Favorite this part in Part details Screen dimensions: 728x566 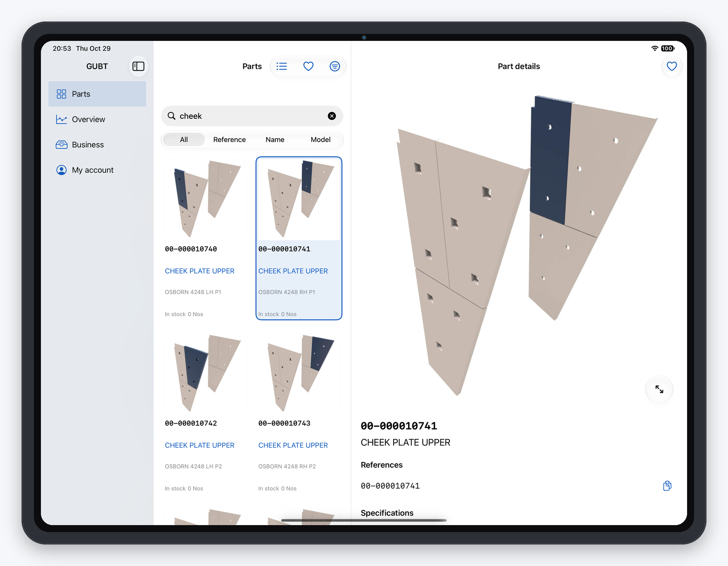pyautogui.click(x=672, y=66)
